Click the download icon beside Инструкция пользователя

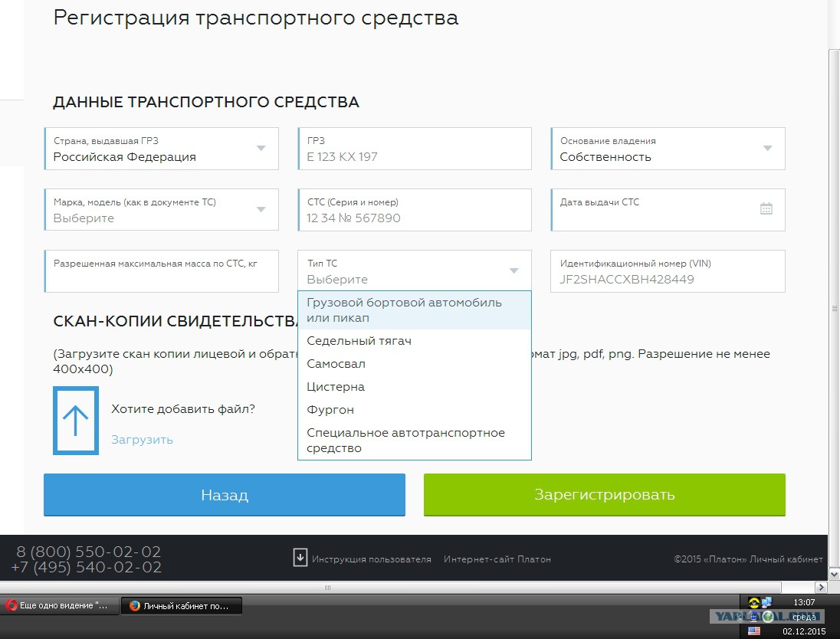(300, 558)
